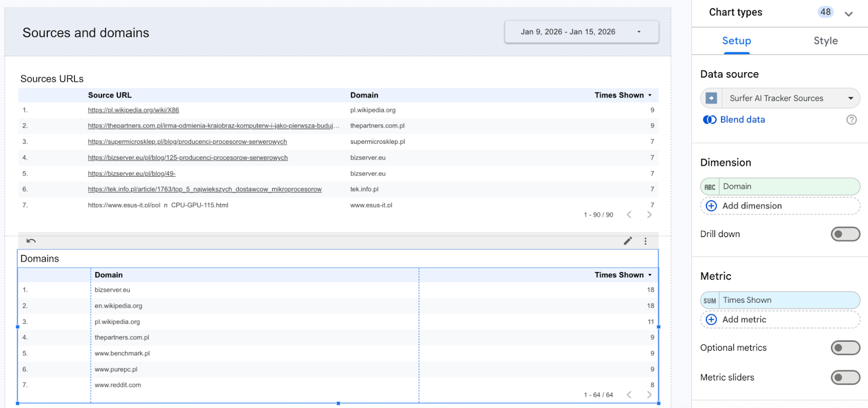Open the pl.wikipedia.org X86 source link
The width and height of the screenshot is (868, 408).
click(133, 110)
